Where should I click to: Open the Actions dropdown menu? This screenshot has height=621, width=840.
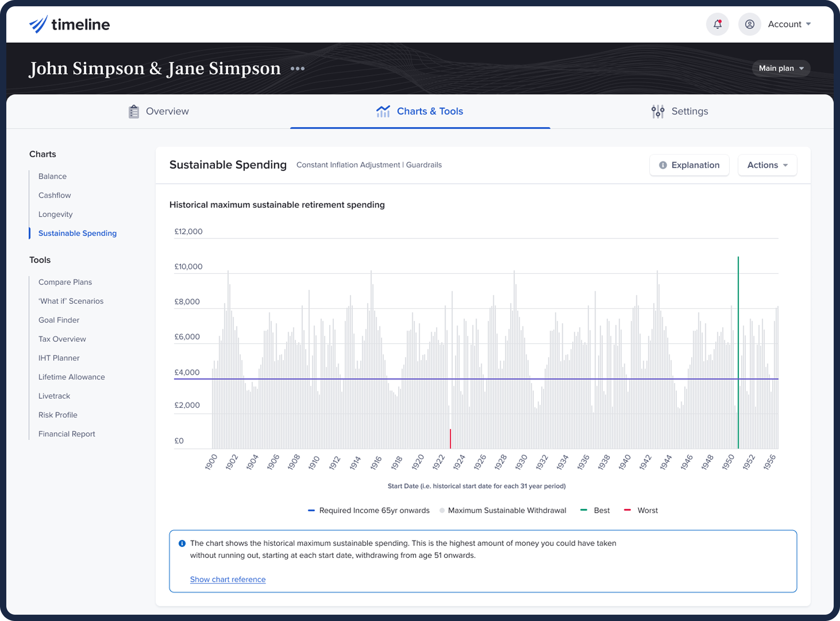[x=767, y=165]
